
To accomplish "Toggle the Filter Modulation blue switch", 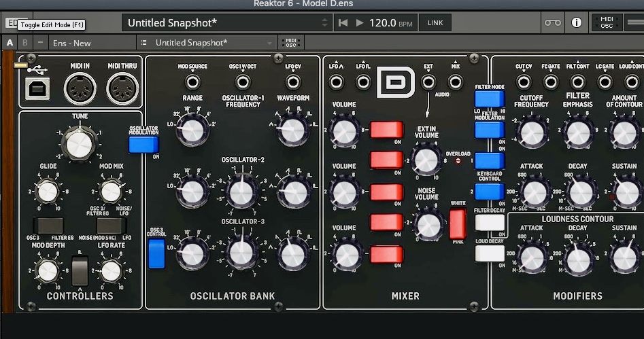I will point(490,130).
